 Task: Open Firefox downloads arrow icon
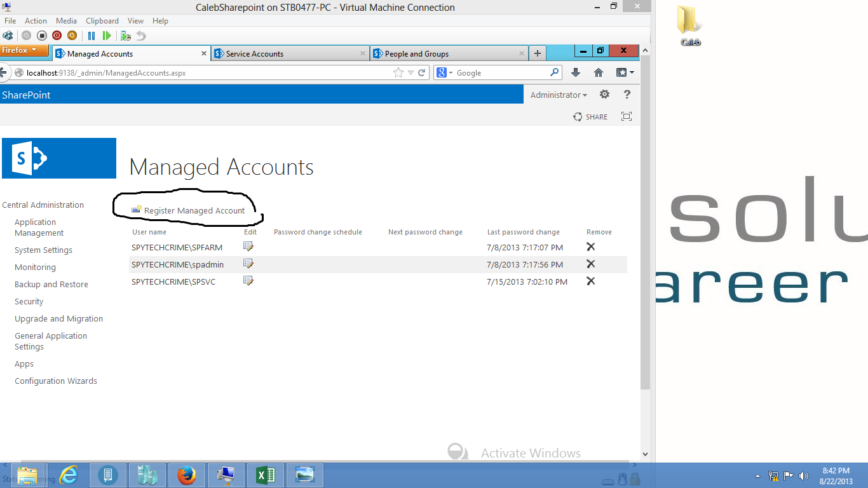click(x=576, y=72)
